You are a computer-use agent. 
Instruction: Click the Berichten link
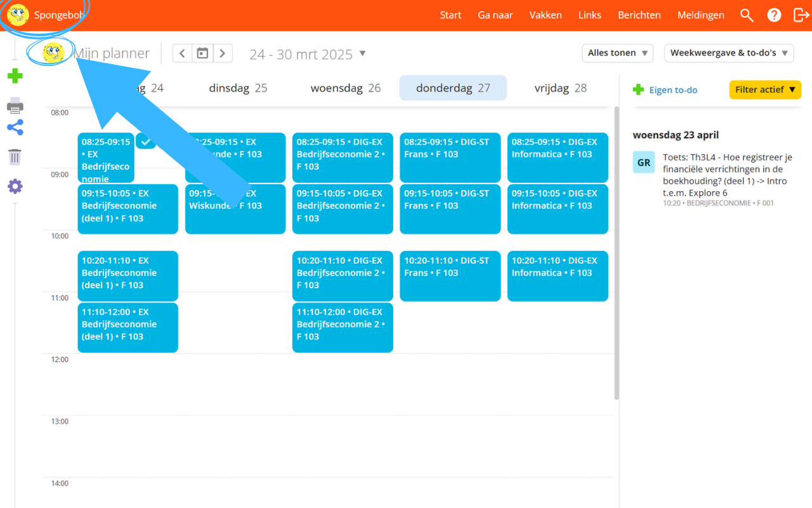click(639, 15)
